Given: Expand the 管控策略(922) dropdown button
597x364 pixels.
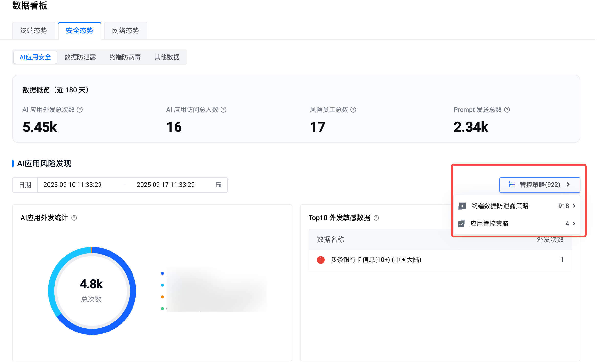Looking at the screenshot, I should point(540,185).
